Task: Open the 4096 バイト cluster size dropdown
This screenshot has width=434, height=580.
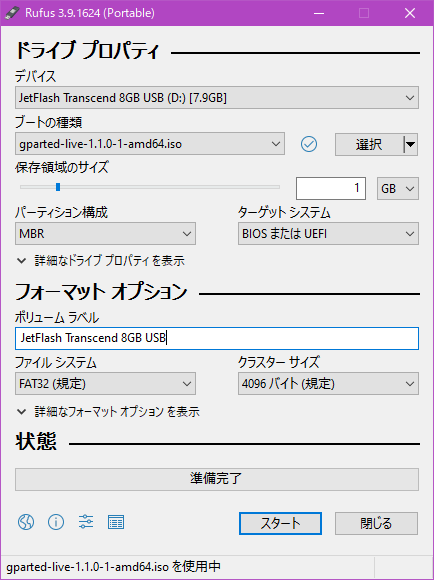Action: pyautogui.click(x=328, y=384)
